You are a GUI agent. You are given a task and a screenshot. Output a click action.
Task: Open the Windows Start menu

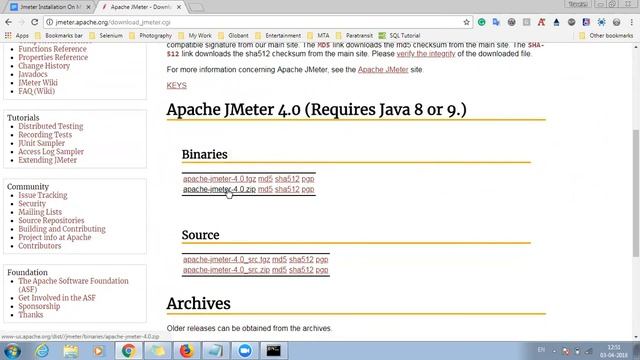click(x=12, y=351)
